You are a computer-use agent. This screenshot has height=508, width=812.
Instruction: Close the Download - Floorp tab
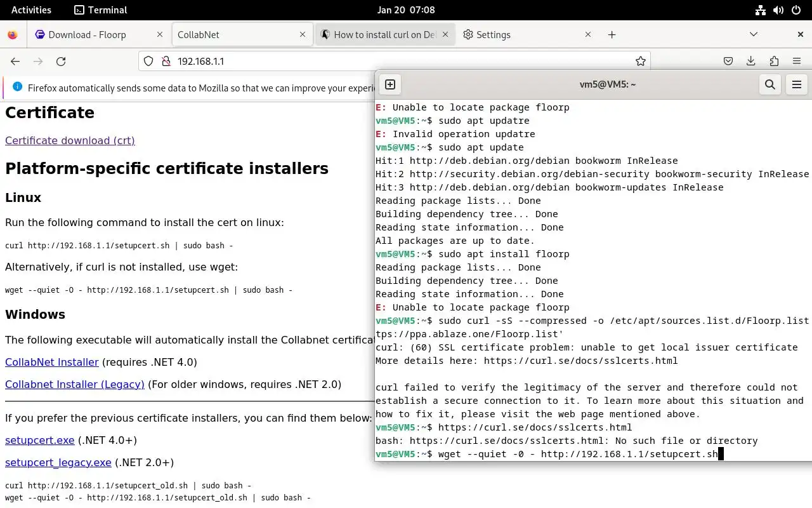click(160, 35)
